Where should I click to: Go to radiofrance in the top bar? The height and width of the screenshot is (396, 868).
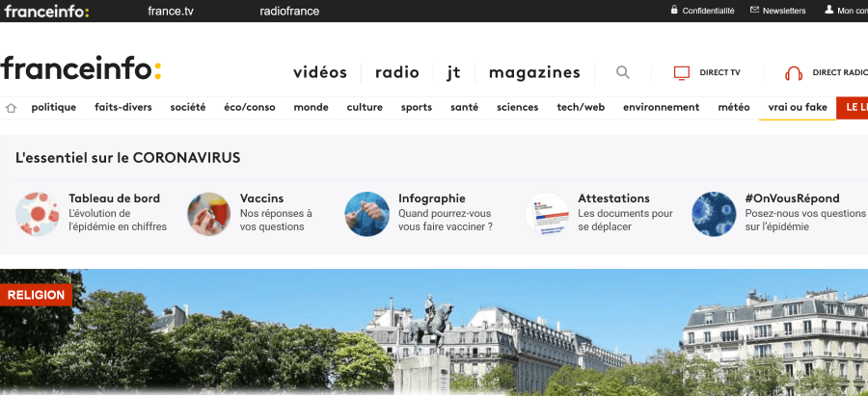tap(289, 11)
